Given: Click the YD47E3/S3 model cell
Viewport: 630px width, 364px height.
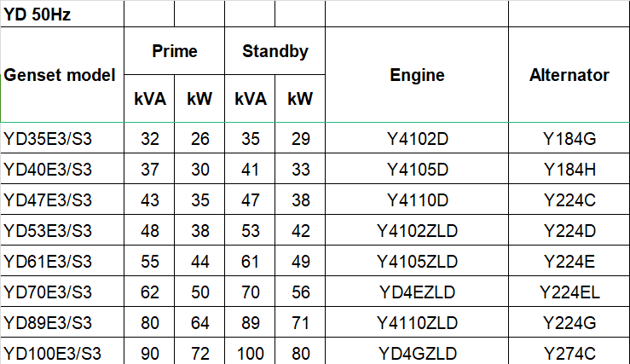Looking at the screenshot, I should (x=48, y=199).
